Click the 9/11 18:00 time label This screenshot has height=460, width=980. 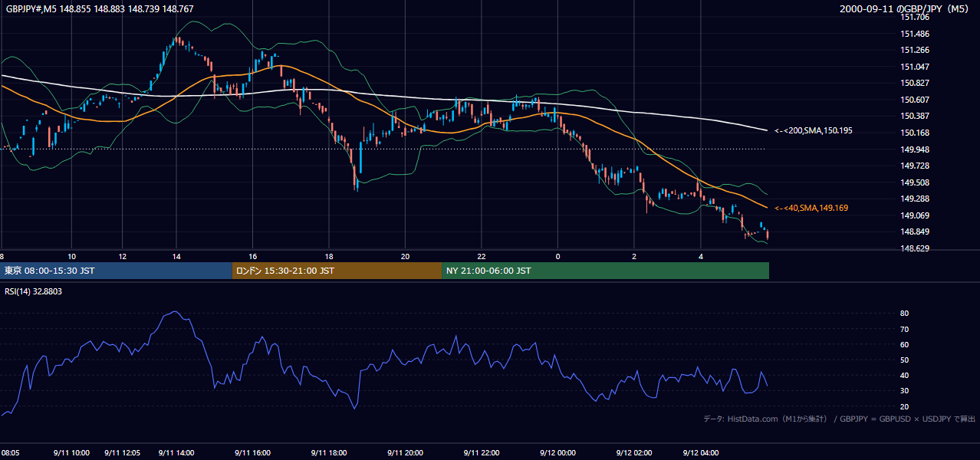pyautogui.click(x=329, y=453)
